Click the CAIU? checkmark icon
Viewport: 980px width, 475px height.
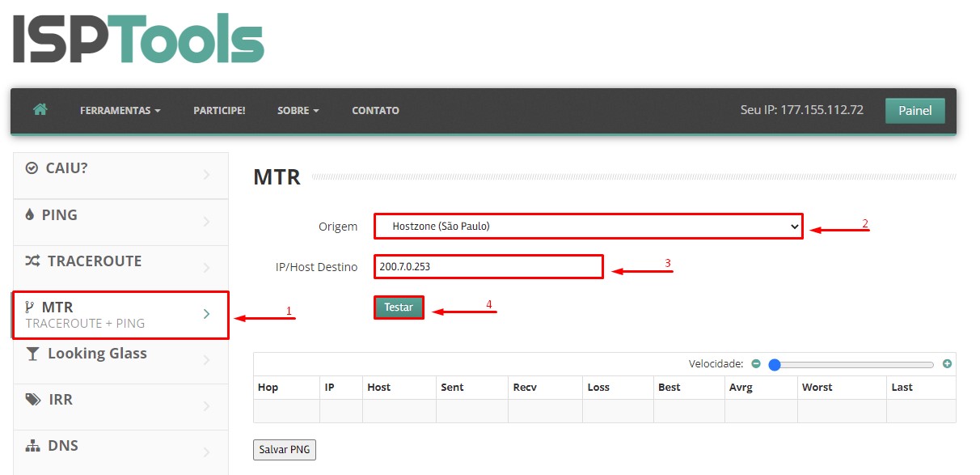click(x=32, y=168)
